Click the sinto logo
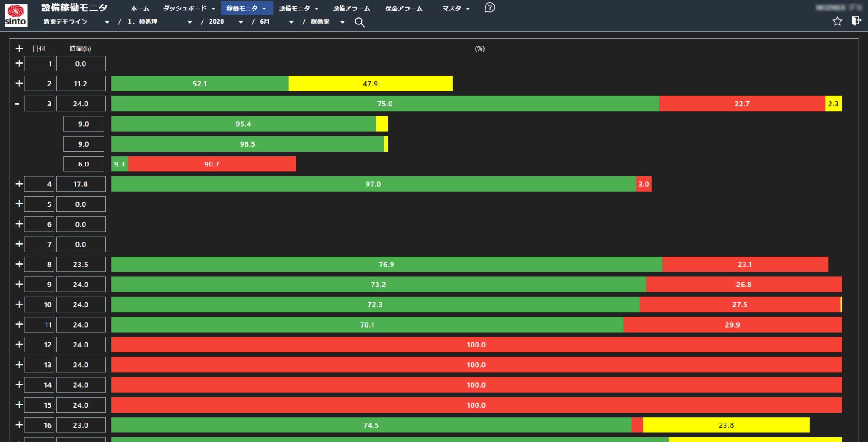 [x=16, y=15]
